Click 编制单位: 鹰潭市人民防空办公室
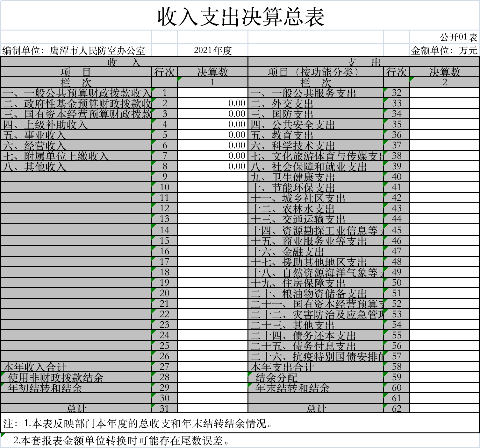This screenshot has height=448, width=480. pyautogui.click(x=74, y=51)
